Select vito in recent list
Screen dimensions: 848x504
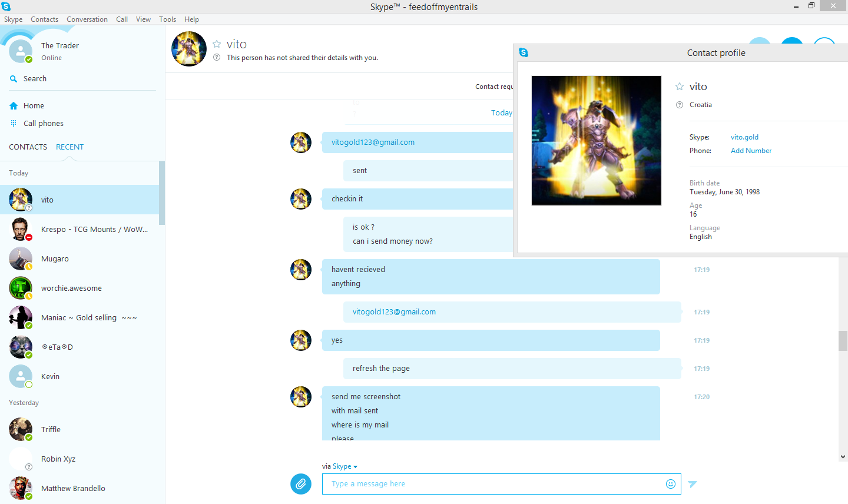click(x=79, y=200)
